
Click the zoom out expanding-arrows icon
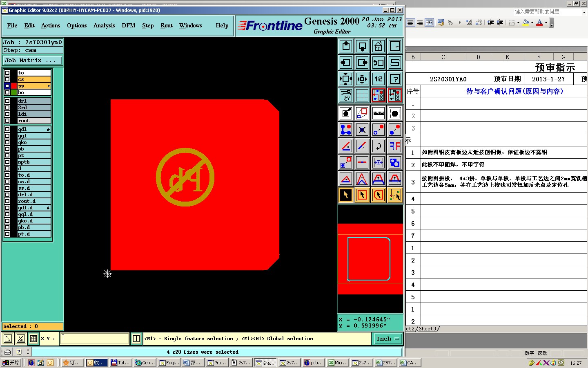[346, 79]
